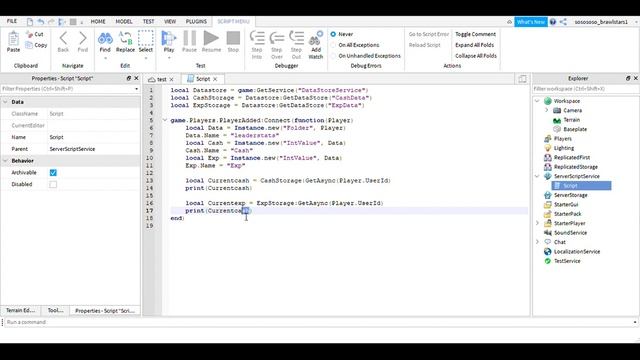Viewport: 640px width, 360px height.
Task: Focus the Filter workspace search field
Action: coord(586,89)
